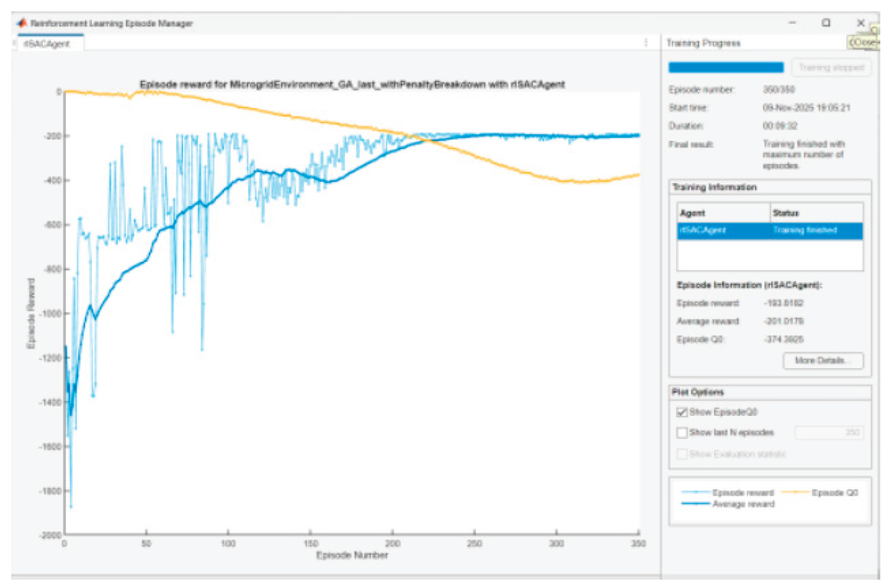Open More Details for the agent
Image resolution: width=891 pixels, height=588 pixels.
tap(823, 361)
